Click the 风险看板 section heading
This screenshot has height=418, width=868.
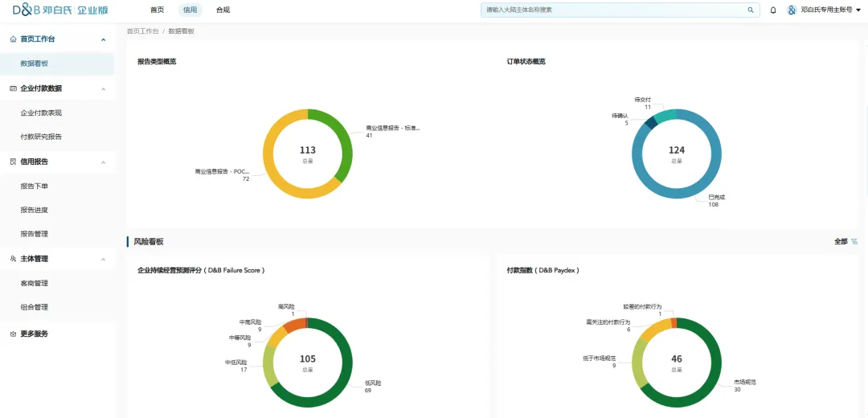[x=149, y=242]
